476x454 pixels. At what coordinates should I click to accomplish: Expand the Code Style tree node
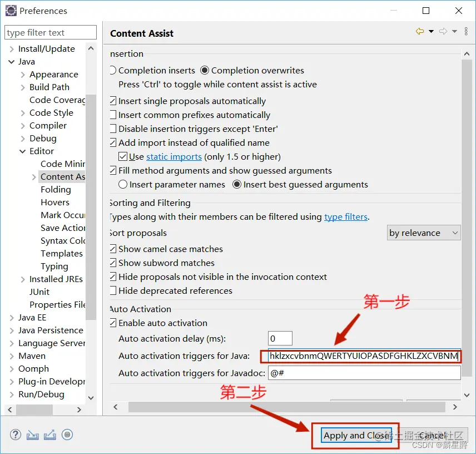pyautogui.click(x=23, y=113)
